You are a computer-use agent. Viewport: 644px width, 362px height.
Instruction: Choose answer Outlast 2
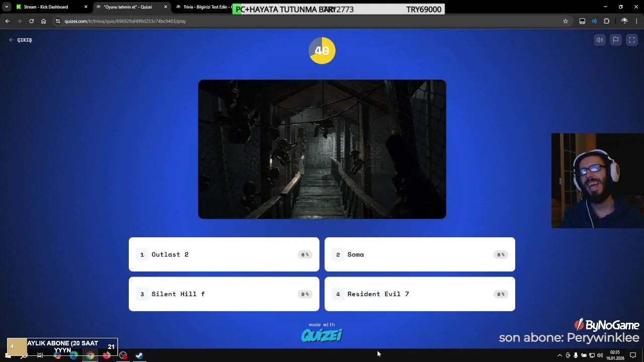[224, 254]
